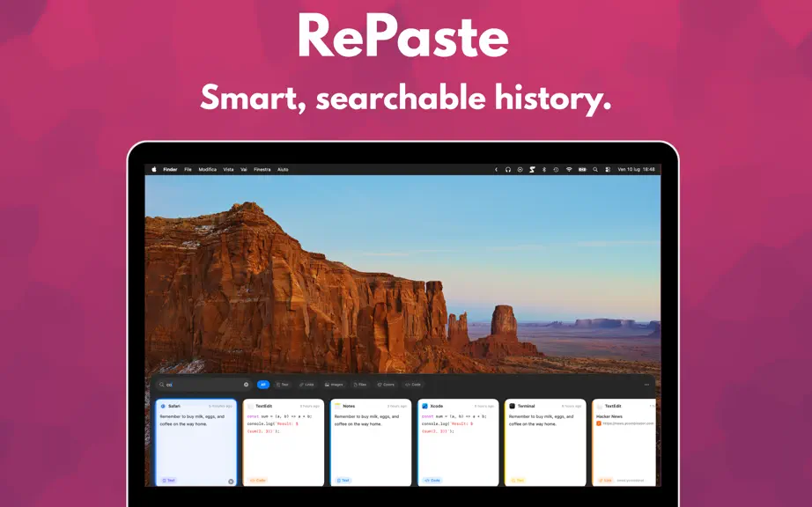Select the Text filter
Screen dimensions: 812x507
[x=282, y=385]
